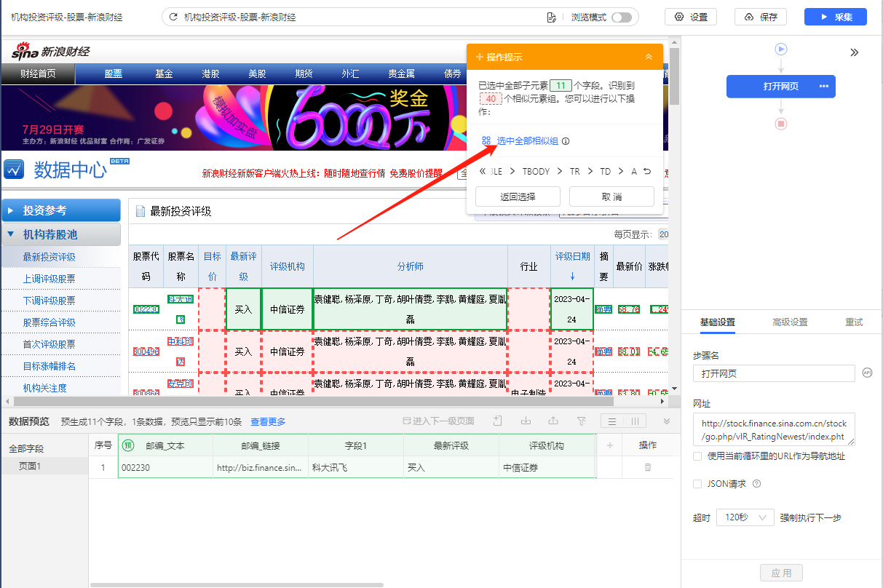
Task: Switch the data preview to column layout
Action: point(635,421)
